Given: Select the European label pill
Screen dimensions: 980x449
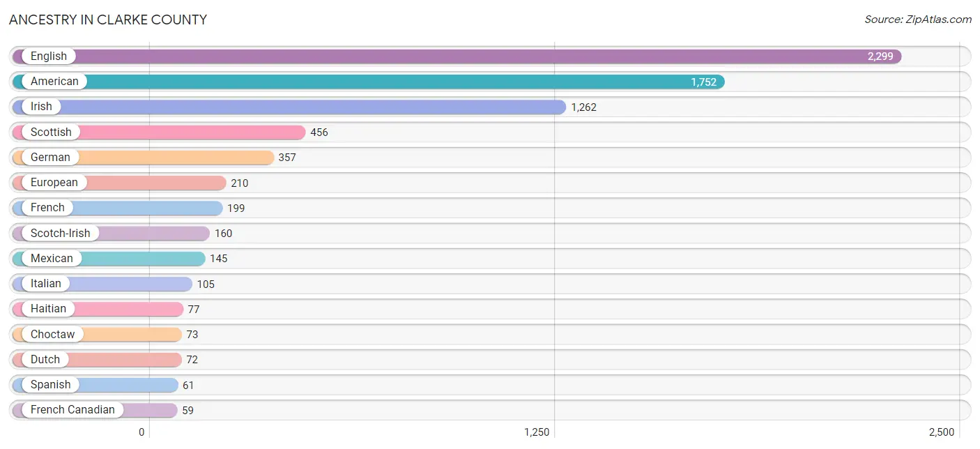Looking at the screenshot, I should tap(54, 183).
